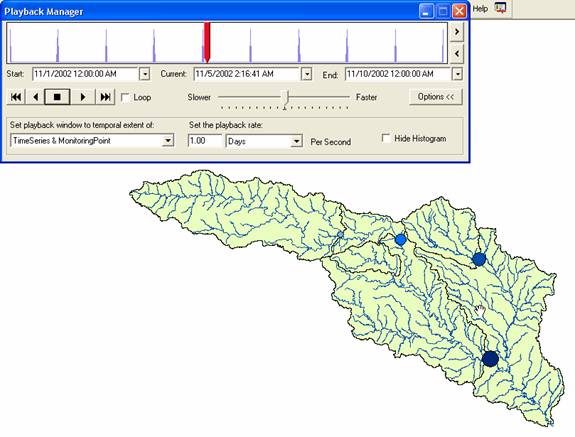Image resolution: width=575 pixels, height=437 pixels.
Task: Tick the Hide Histogram checkbox
Action: [386, 138]
